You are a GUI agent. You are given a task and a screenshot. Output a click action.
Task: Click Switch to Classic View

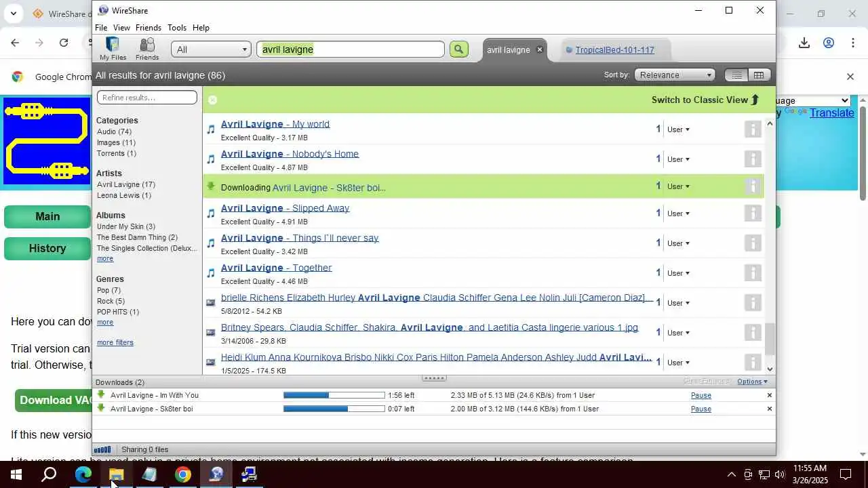click(x=705, y=100)
